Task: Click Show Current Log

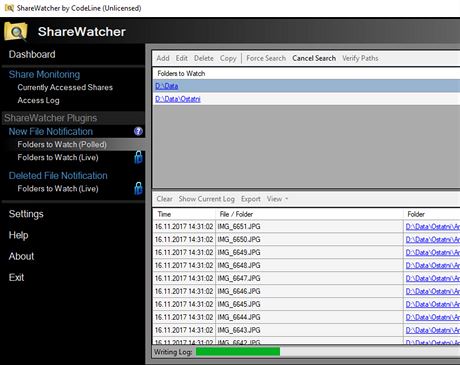Action: [207, 199]
